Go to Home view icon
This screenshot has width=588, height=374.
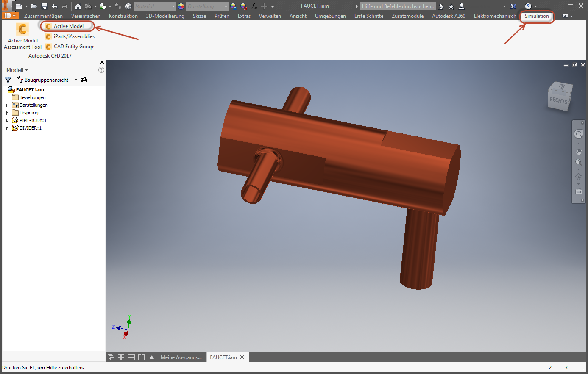click(x=78, y=6)
